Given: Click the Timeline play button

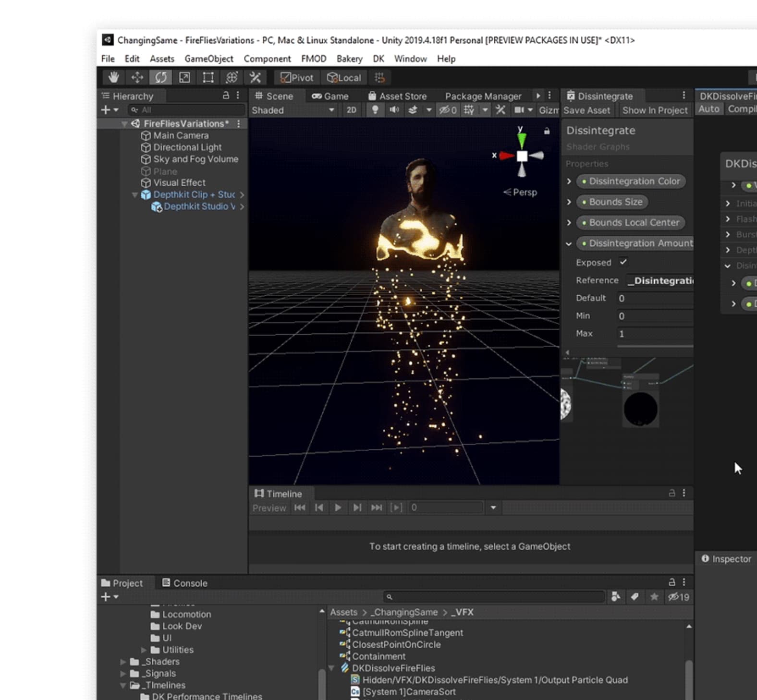Looking at the screenshot, I should pos(338,507).
